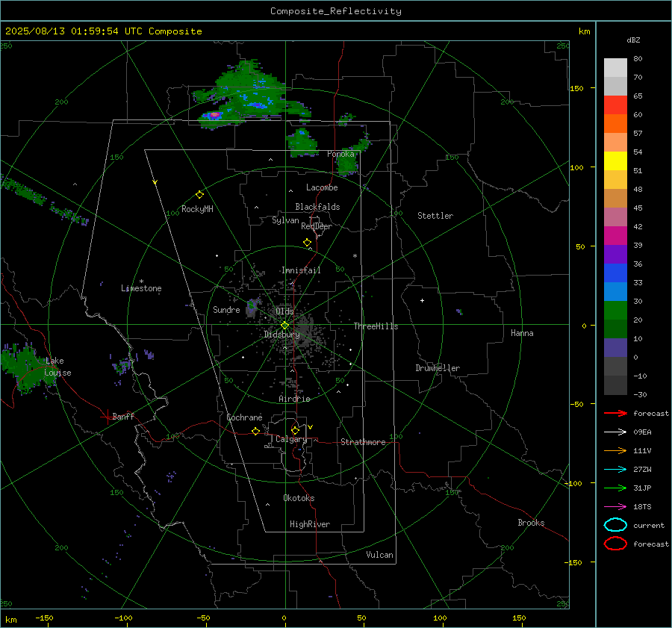This screenshot has width=672, height=628.
Task: Click the Okotoks label
Action: tap(299, 497)
